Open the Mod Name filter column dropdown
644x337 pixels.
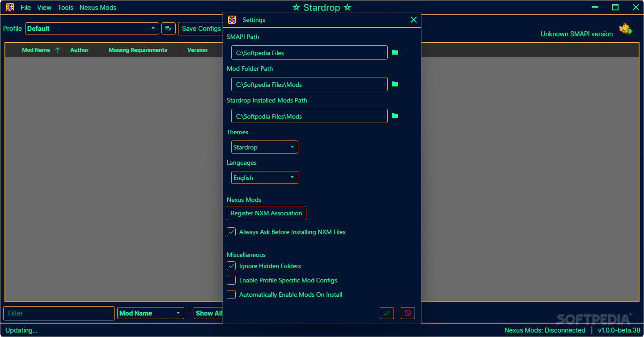coord(151,313)
